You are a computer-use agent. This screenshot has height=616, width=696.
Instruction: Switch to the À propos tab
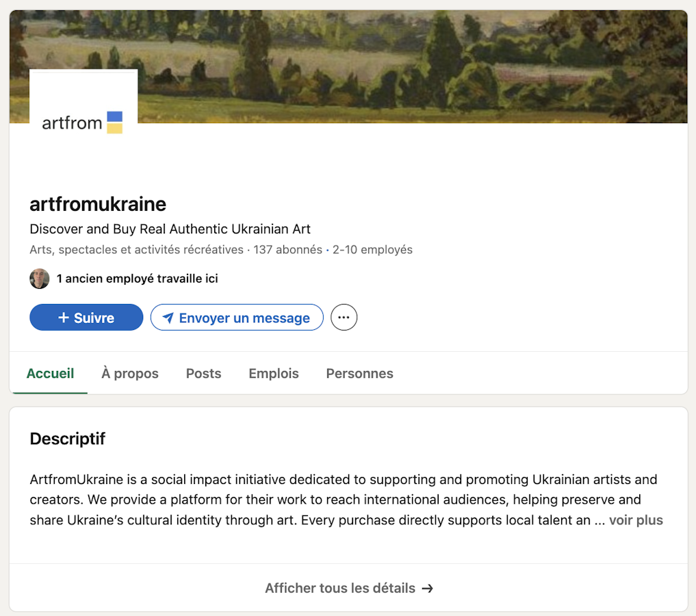[130, 374]
